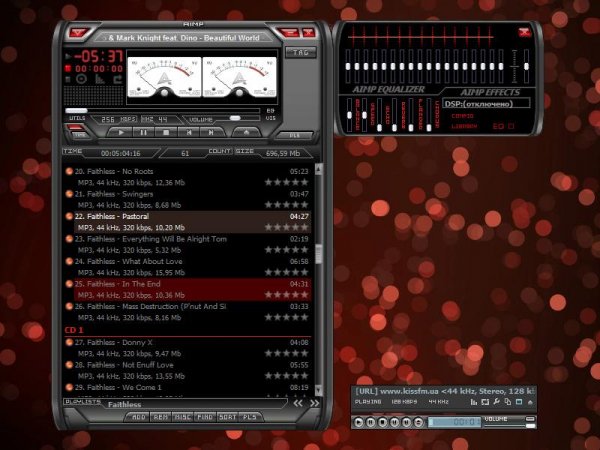This screenshot has width=600, height=450.
Task: Open the FIND playlist button
Action: click(205, 417)
